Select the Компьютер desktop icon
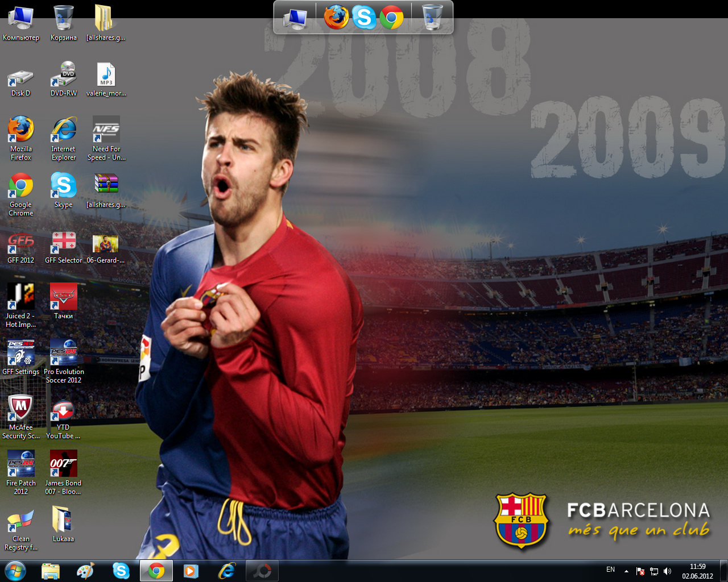The width and height of the screenshot is (728, 582). pos(21,23)
